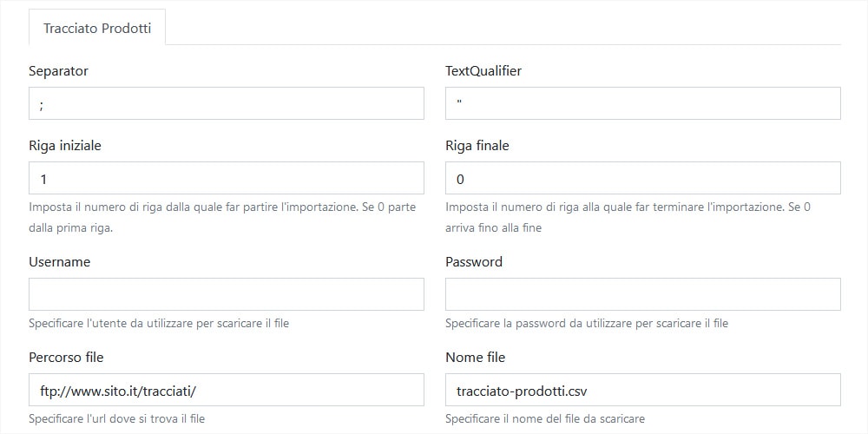868x434 pixels.
Task: Click the Separator label
Action: tap(58, 71)
